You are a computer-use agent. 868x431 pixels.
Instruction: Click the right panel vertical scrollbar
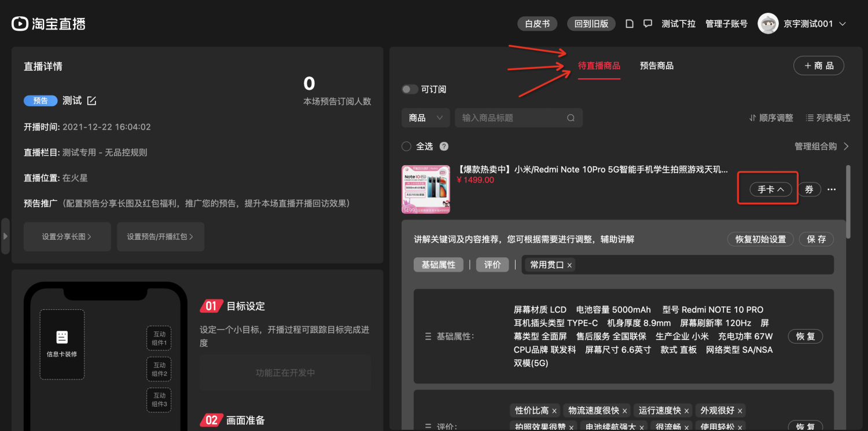pyautogui.click(x=848, y=202)
